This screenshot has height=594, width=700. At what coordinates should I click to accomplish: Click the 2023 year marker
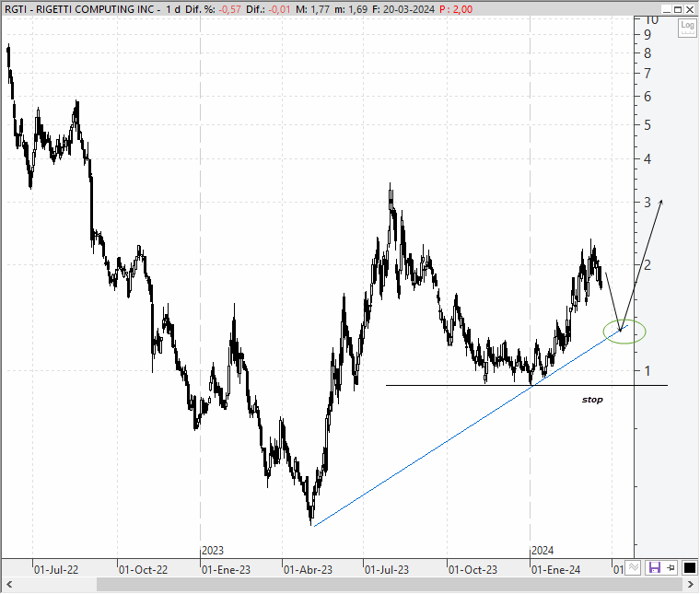coord(213,551)
